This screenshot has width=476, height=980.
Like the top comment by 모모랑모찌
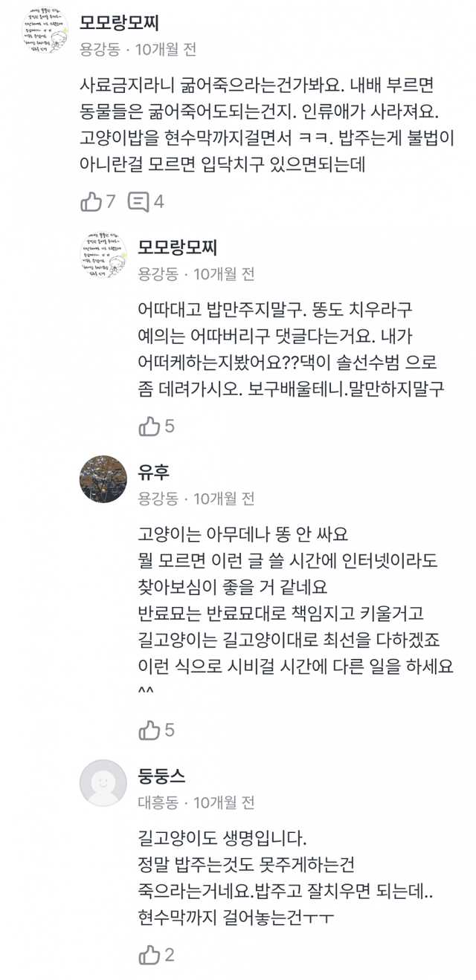pos(90,201)
